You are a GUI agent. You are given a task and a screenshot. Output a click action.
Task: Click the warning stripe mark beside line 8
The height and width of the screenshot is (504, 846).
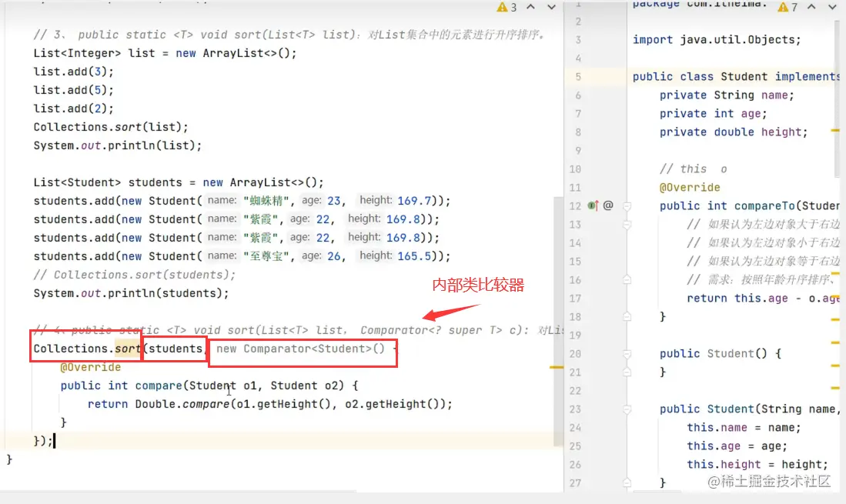pos(835,131)
